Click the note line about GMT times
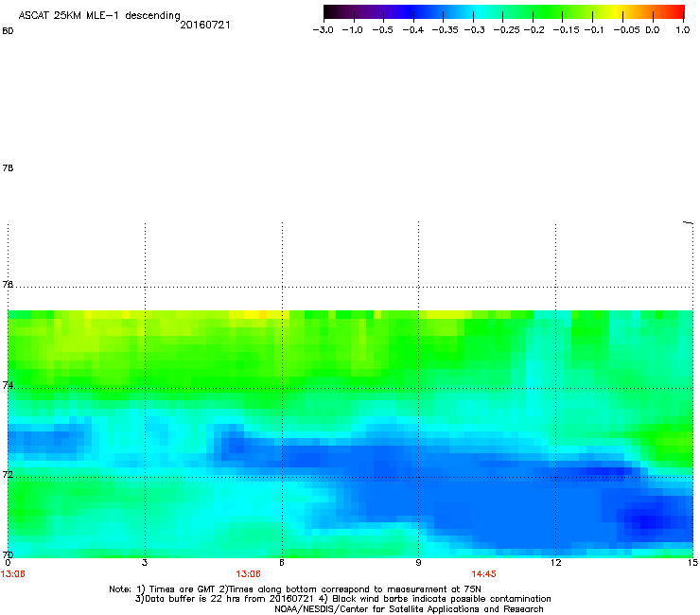The height and width of the screenshot is (615, 700). pos(295,589)
